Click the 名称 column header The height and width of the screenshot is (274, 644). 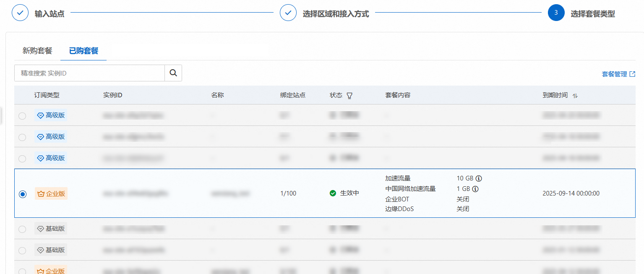point(217,95)
